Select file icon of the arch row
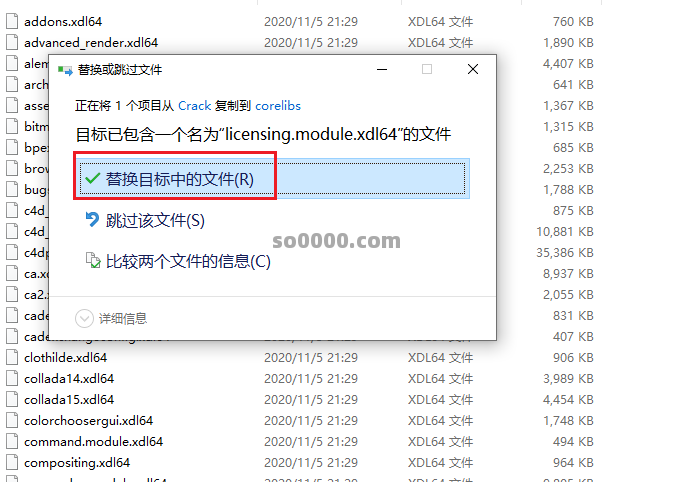 (x=12, y=85)
